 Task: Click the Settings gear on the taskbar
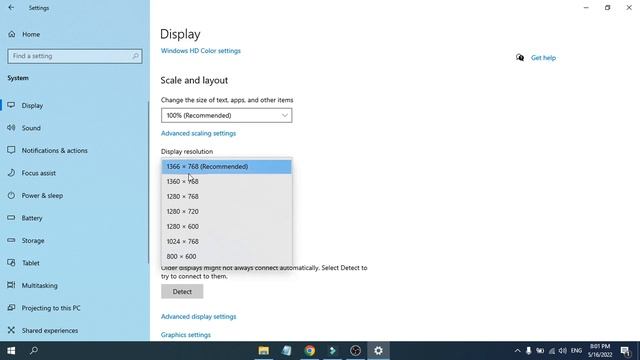[378, 351]
